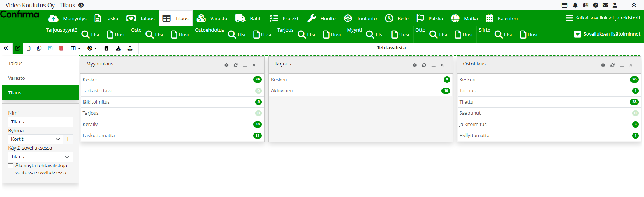Click the help question mark icon

tap(595, 5)
